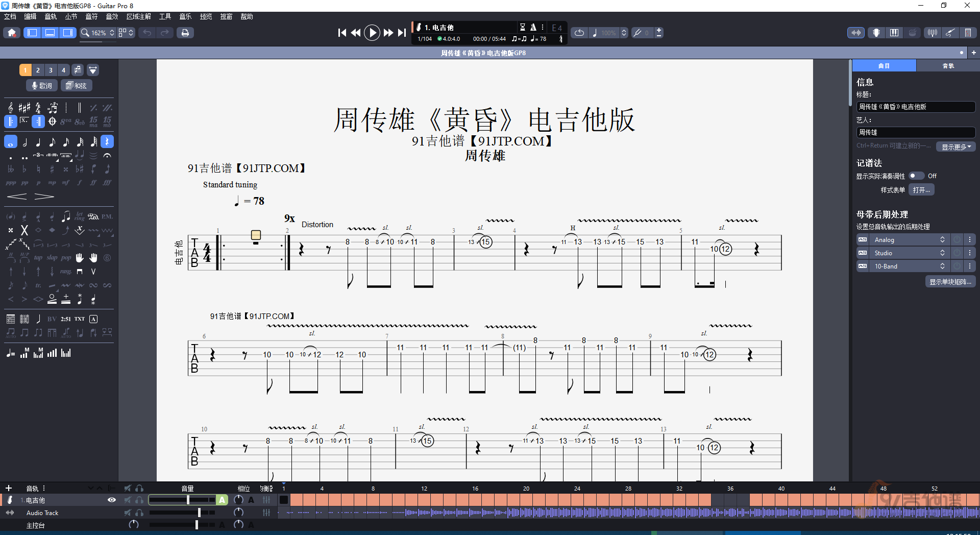Toggle display actual playing key switch
980x535 pixels.
click(916, 176)
